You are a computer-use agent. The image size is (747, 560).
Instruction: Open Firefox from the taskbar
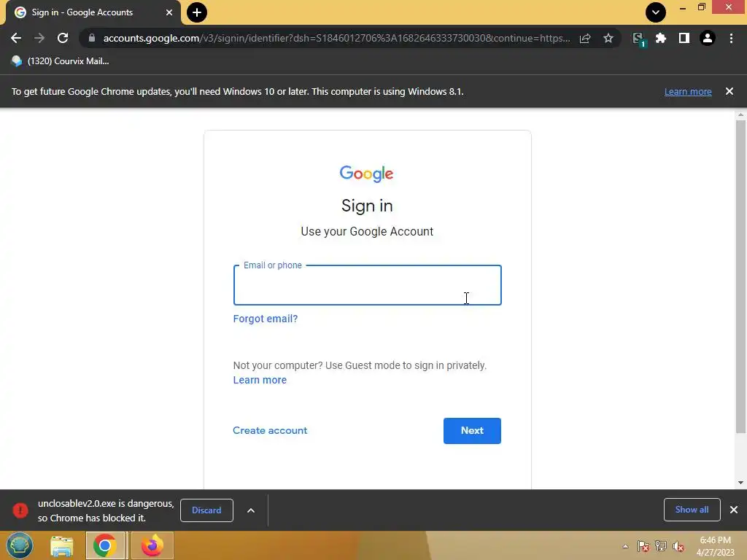pos(152,545)
